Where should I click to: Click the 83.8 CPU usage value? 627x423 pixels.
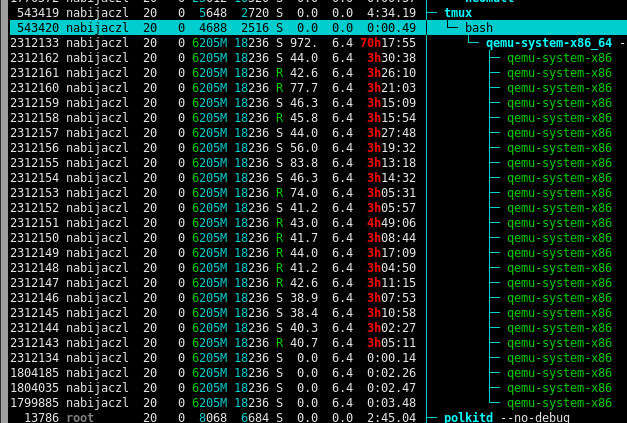tap(306, 162)
